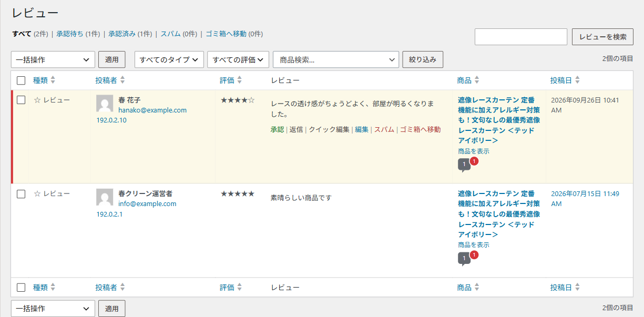The image size is (644, 317).
Task: Sort by 投稿者 arrows in table header
Action: pyautogui.click(x=122, y=80)
